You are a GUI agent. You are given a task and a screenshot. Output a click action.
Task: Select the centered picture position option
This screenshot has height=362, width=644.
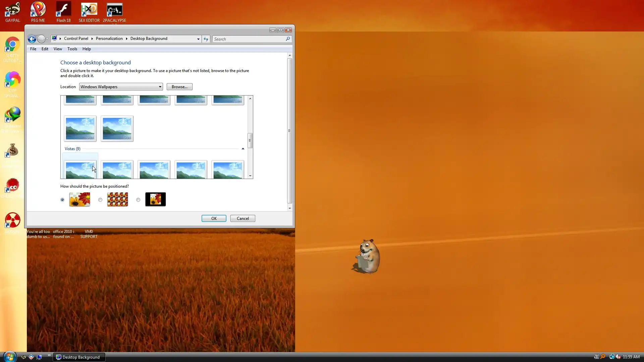(138, 200)
